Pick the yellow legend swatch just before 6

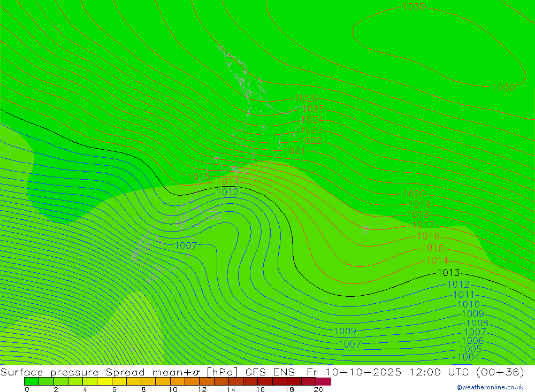pos(104,381)
